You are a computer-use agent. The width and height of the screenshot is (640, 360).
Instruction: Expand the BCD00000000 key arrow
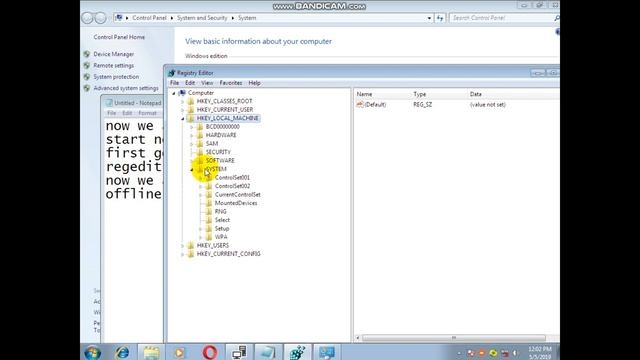click(x=191, y=127)
